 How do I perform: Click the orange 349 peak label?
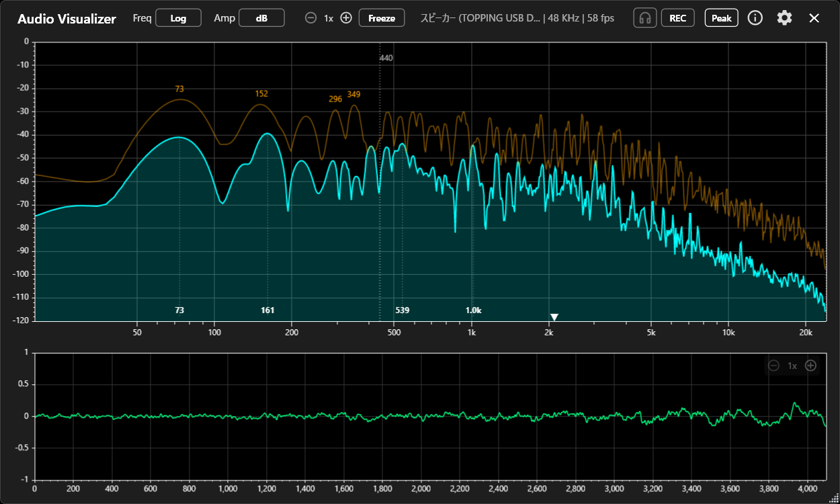(x=353, y=95)
